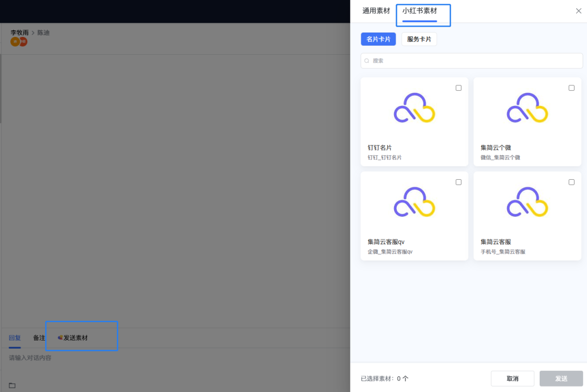Switch to 服务卡片 filter
Viewport: 587px width, 392px height.
(x=419, y=39)
